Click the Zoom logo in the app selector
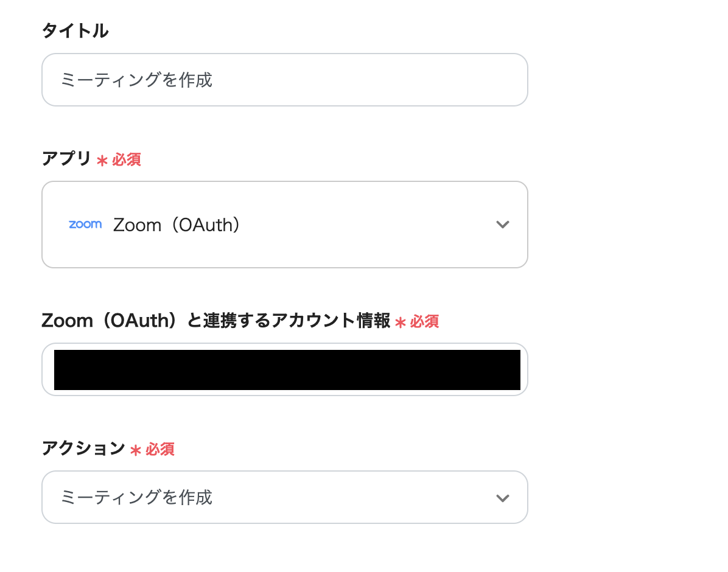 [85, 225]
